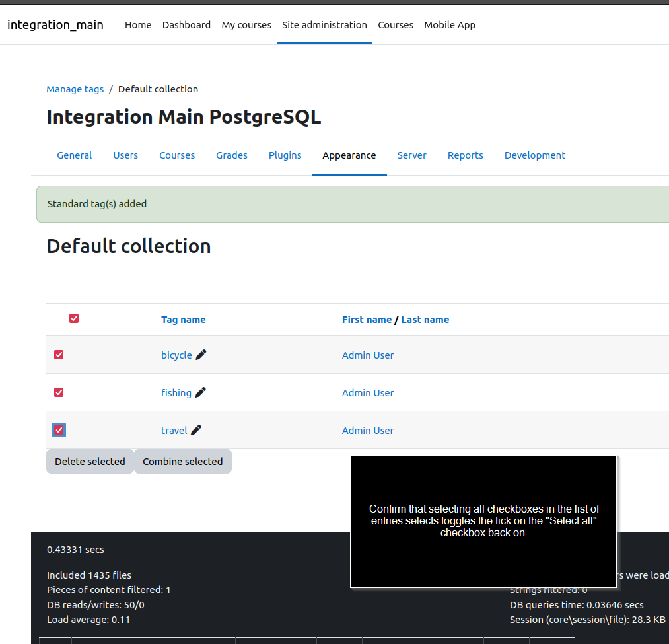This screenshot has width=669, height=644.
Task: Click the integration_main site brand
Action: click(55, 25)
